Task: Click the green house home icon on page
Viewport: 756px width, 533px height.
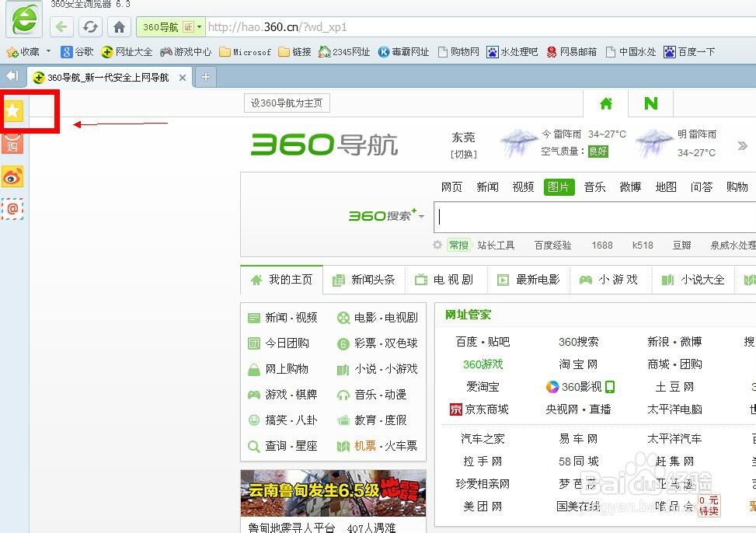Action: (605, 103)
